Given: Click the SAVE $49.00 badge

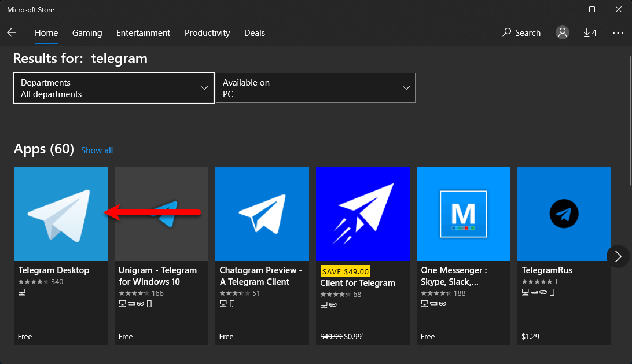Looking at the screenshot, I should (x=346, y=271).
